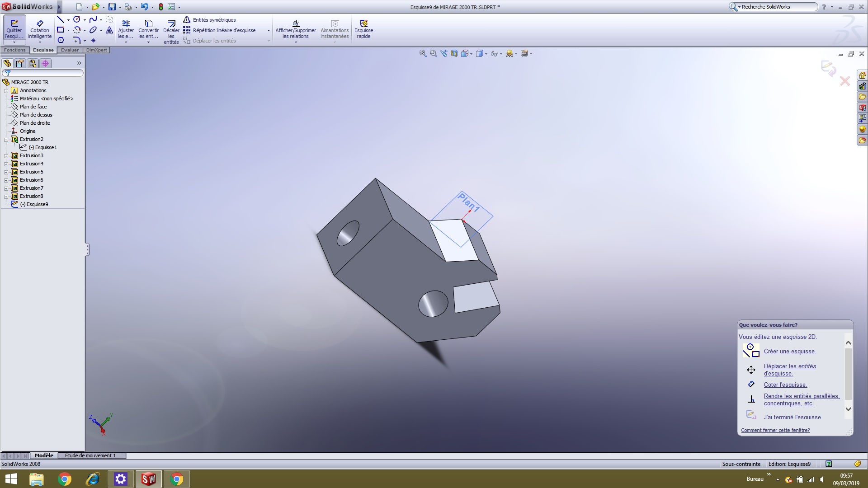Screen dimensions: 868x488
Task: Click the Rebuild traffic light icon
Action: click(160, 7)
